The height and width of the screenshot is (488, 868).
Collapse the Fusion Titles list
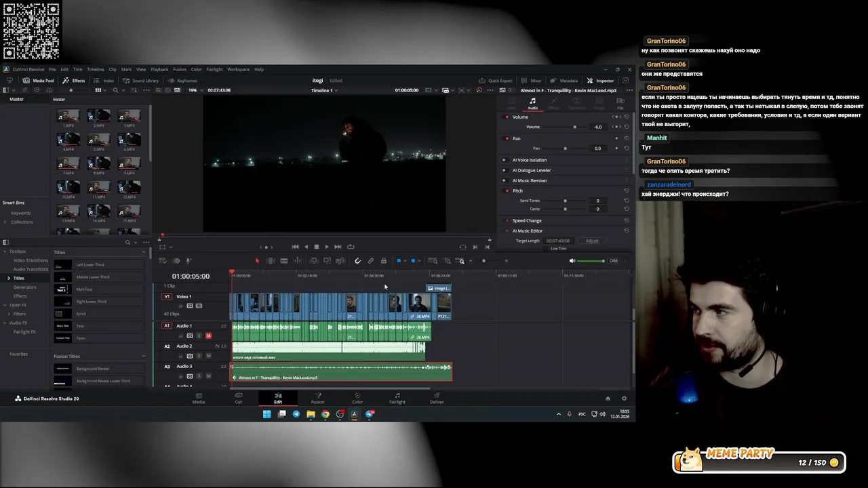pos(143,356)
